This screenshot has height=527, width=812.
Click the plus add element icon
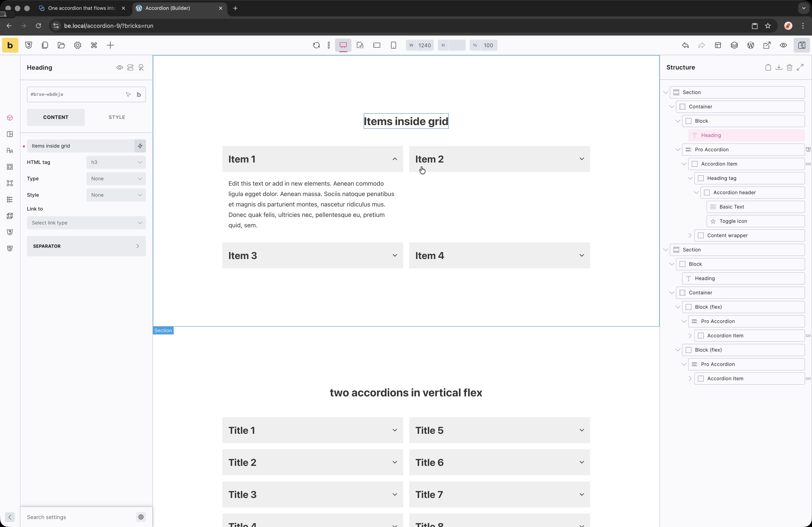(110, 45)
